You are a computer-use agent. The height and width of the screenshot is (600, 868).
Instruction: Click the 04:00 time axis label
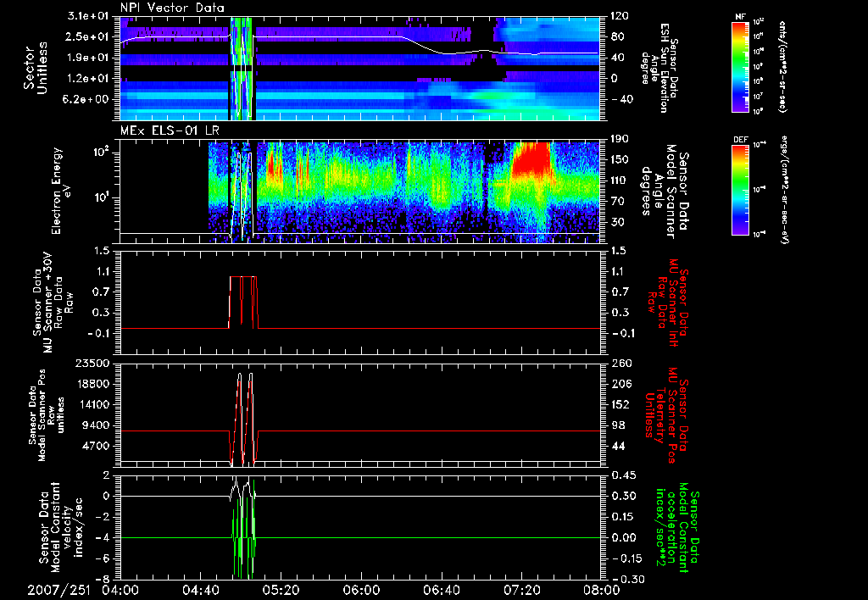point(120,590)
